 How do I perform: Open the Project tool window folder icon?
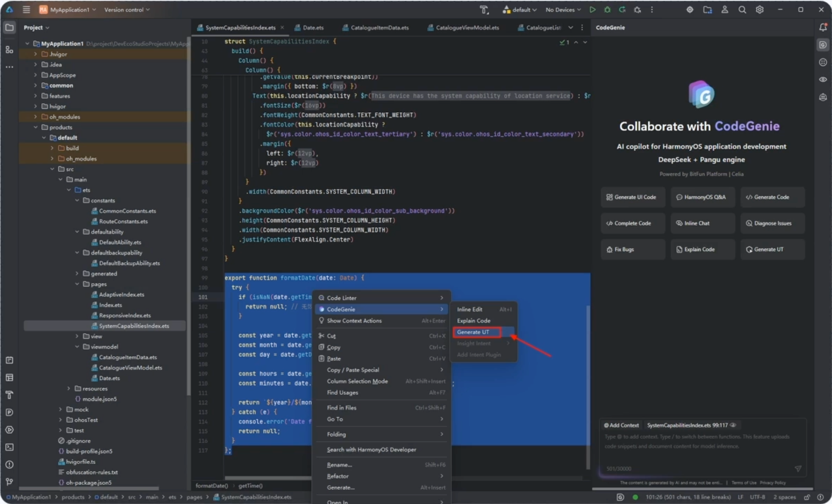tap(9, 27)
